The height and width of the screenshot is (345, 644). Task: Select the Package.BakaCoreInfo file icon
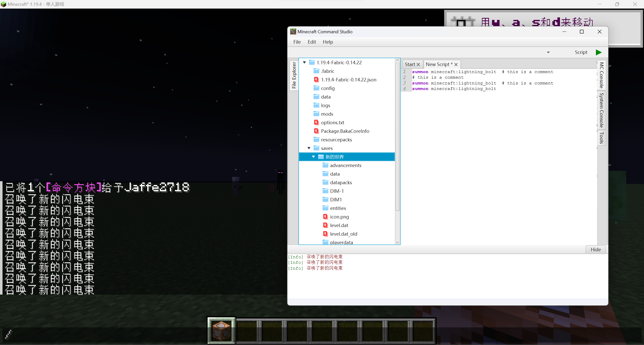(x=316, y=131)
